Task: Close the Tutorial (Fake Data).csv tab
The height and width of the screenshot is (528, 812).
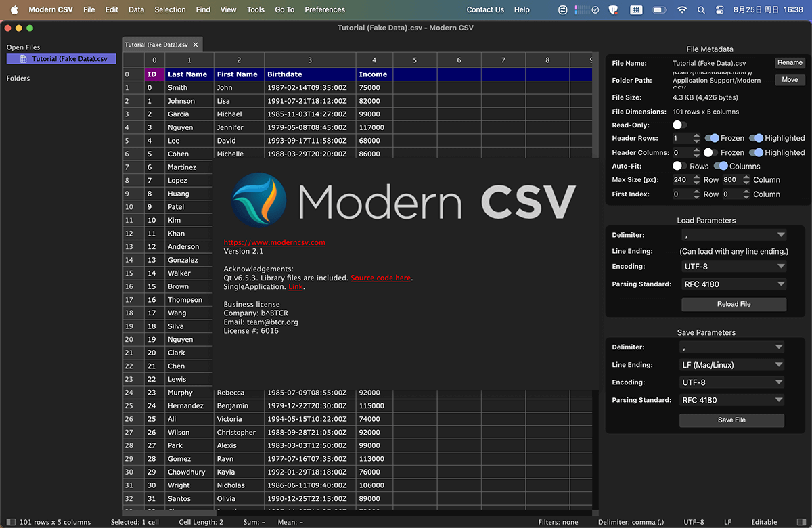Action: tap(196, 45)
